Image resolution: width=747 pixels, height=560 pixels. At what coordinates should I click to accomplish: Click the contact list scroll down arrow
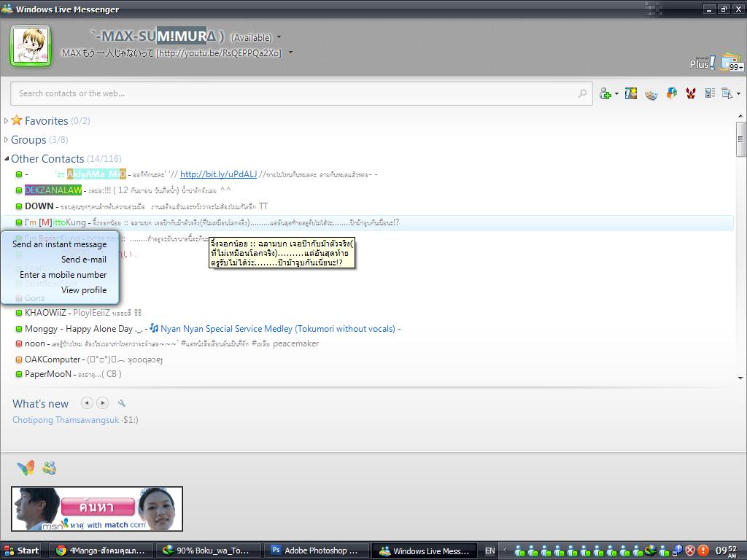tap(740, 378)
